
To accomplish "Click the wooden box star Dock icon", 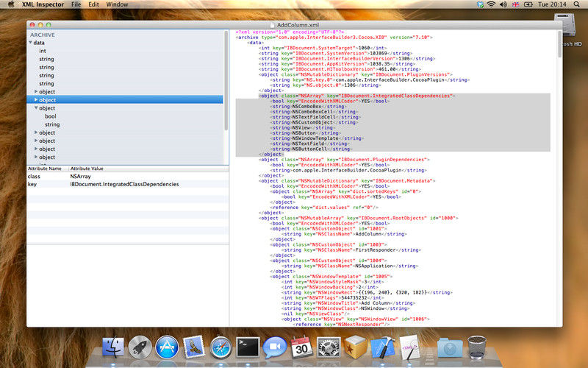I will [356, 347].
